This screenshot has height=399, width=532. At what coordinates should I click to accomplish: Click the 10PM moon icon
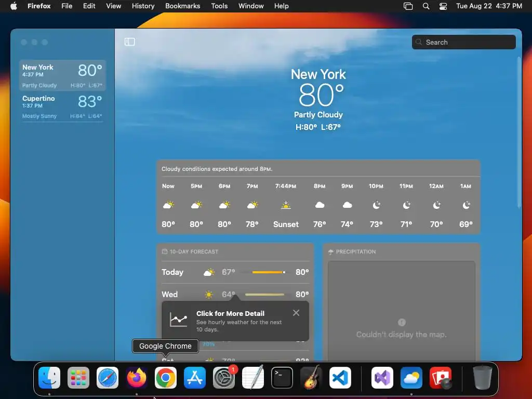[x=376, y=205]
